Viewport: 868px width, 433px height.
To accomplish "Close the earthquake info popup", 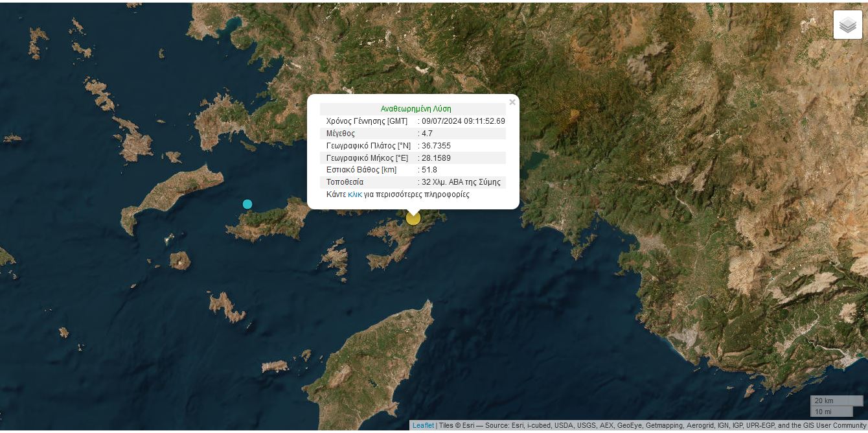I will 512,102.
